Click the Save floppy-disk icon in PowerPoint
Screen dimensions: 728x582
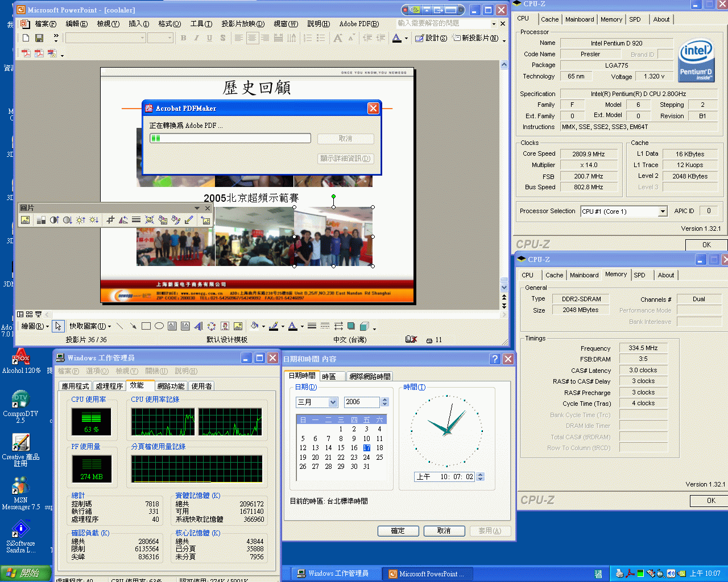[x=39, y=38]
